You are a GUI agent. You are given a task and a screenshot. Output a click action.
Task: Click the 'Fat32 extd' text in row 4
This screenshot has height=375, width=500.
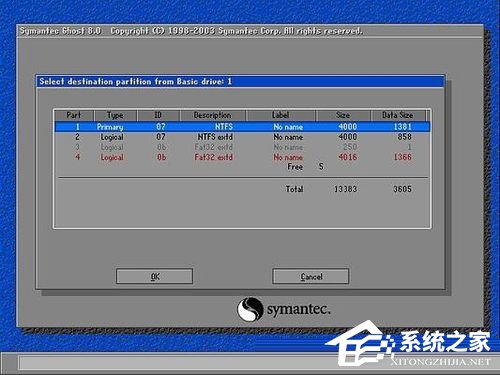pos(214,157)
